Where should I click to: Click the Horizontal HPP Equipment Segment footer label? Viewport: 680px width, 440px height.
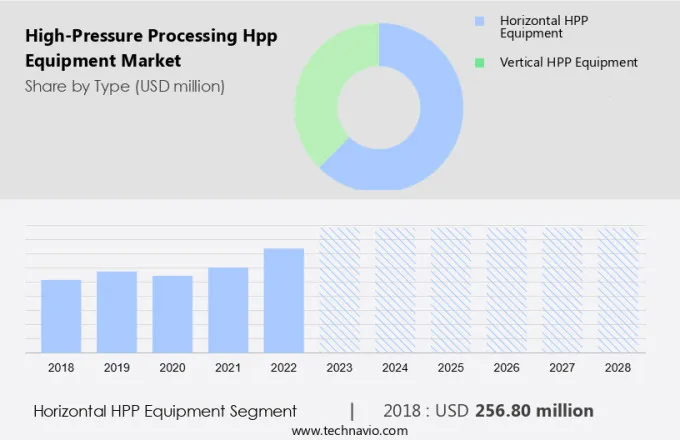coord(165,410)
